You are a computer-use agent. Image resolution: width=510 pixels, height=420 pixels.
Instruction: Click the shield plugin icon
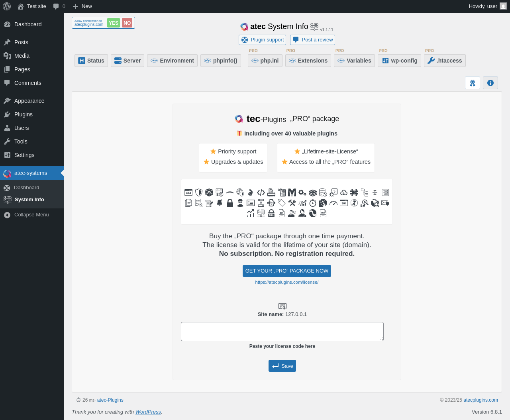point(199,192)
